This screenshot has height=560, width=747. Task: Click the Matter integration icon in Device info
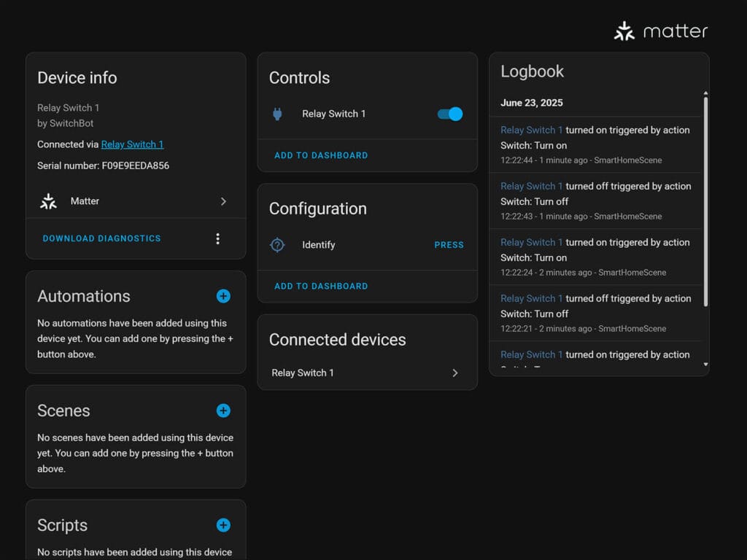pyautogui.click(x=48, y=201)
